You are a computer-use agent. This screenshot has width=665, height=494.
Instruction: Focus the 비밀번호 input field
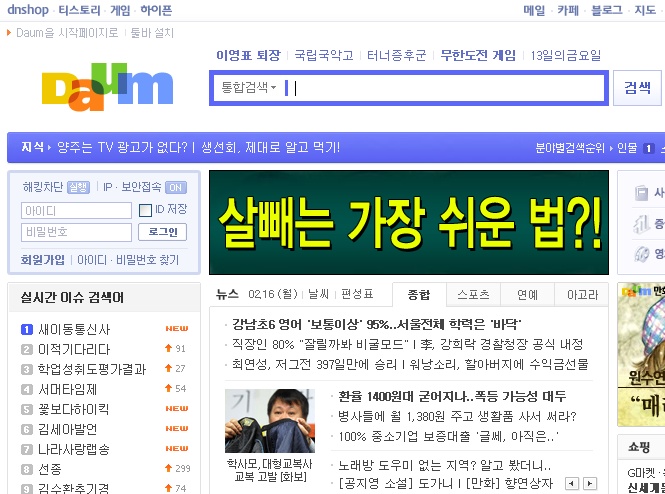pos(76,232)
